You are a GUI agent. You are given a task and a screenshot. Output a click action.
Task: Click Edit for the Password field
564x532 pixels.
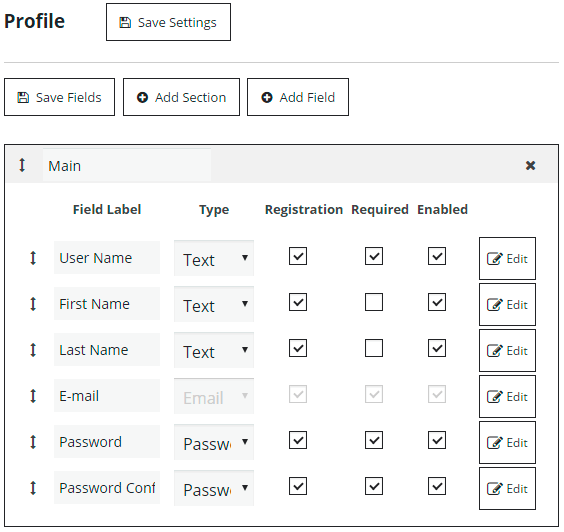(x=507, y=443)
